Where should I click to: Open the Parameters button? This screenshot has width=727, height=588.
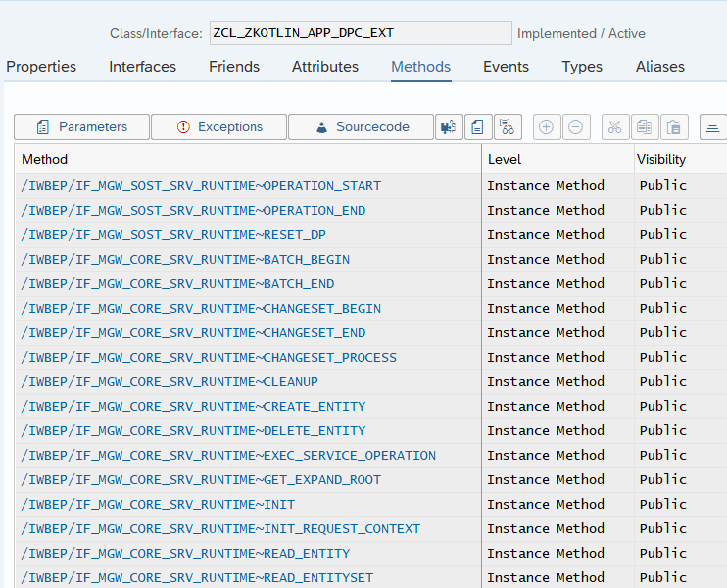tap(81, 127)
